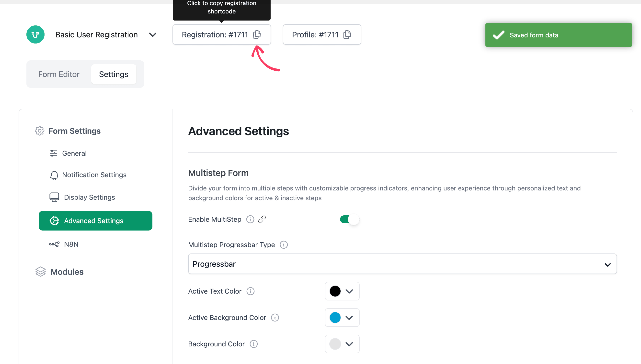The image size is (641, 364).
Task: Expand the Background Color chevron
Action: 349,344
